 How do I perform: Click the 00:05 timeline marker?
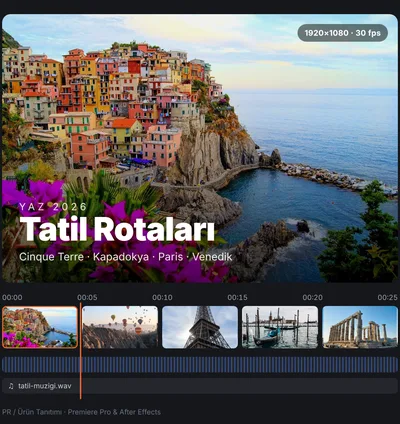[87, 297]
